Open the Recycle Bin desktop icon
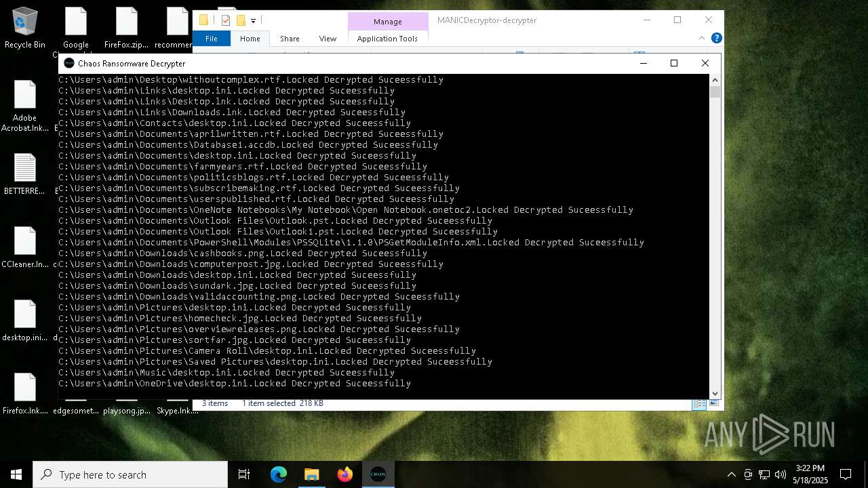Image resolution: width=868 pixels, height=488 pixels. click(x=25, y=28)
